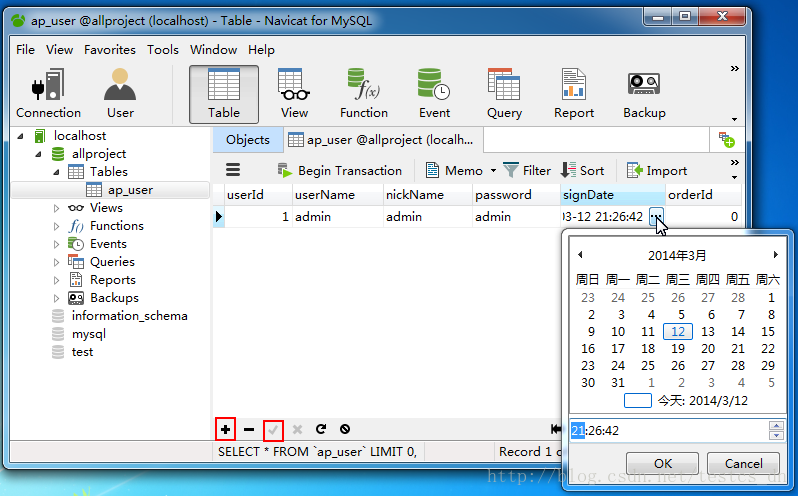
Task: Open the Query toolbar icon
Action: [504, 94]
